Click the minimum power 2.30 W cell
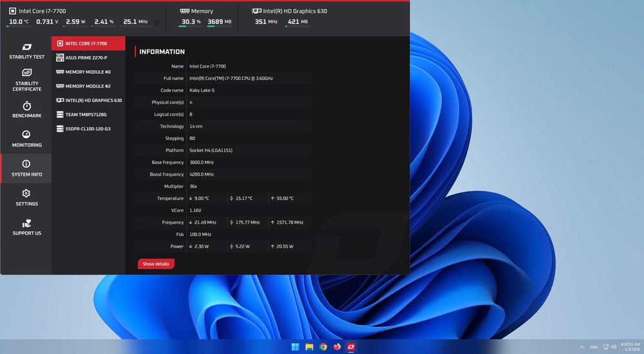Viewport: 644px width, 354px height. [x=199, y=246]
